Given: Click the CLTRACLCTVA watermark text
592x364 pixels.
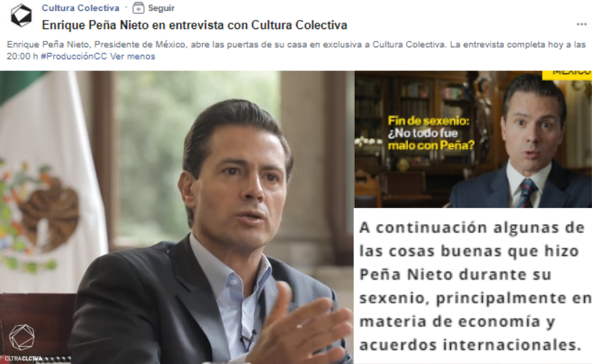Looking at the screenshot, I should point(23,358).
